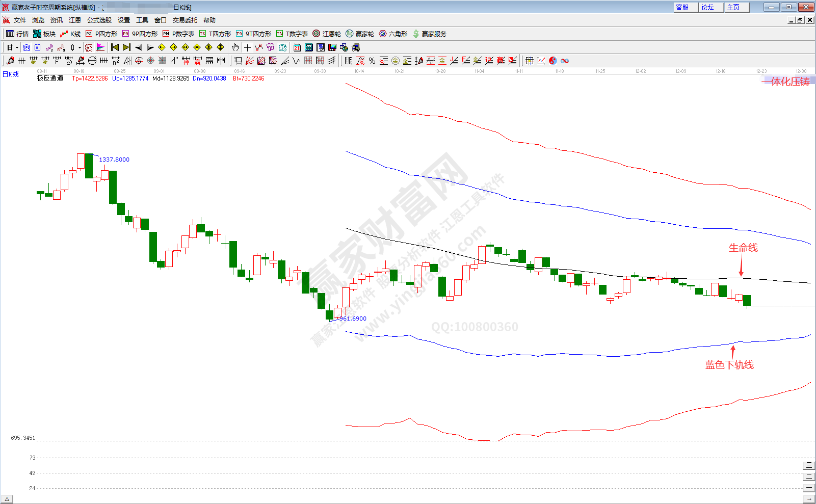Expand the 日 period dropdown arrow

(17, 47)
